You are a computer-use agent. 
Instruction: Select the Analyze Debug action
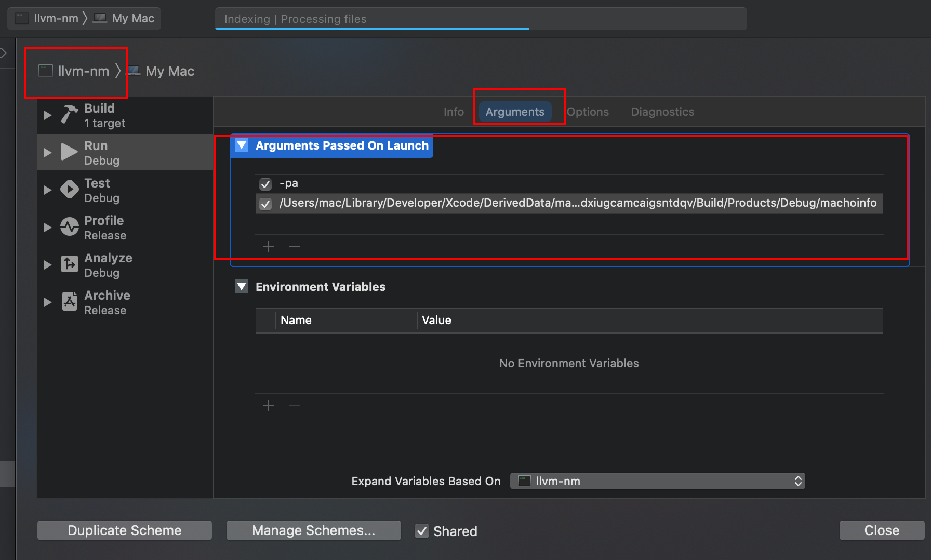pyautogui.click(x=125, y=265)
